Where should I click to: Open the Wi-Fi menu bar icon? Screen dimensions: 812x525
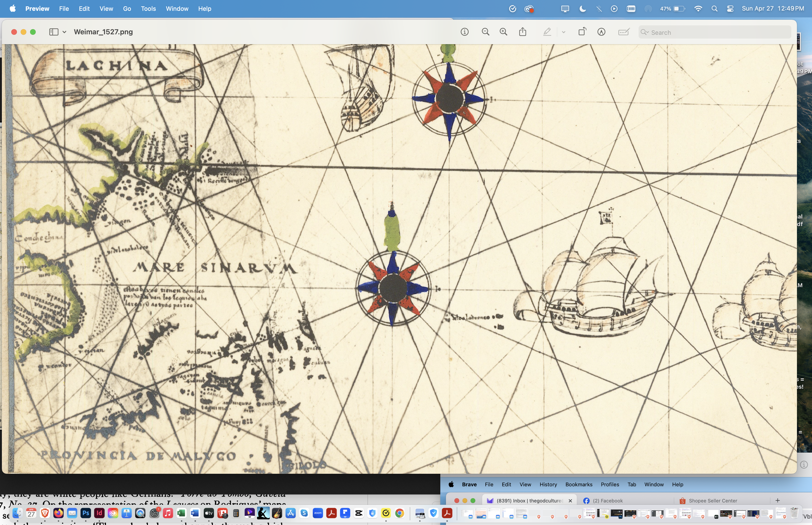698,8
